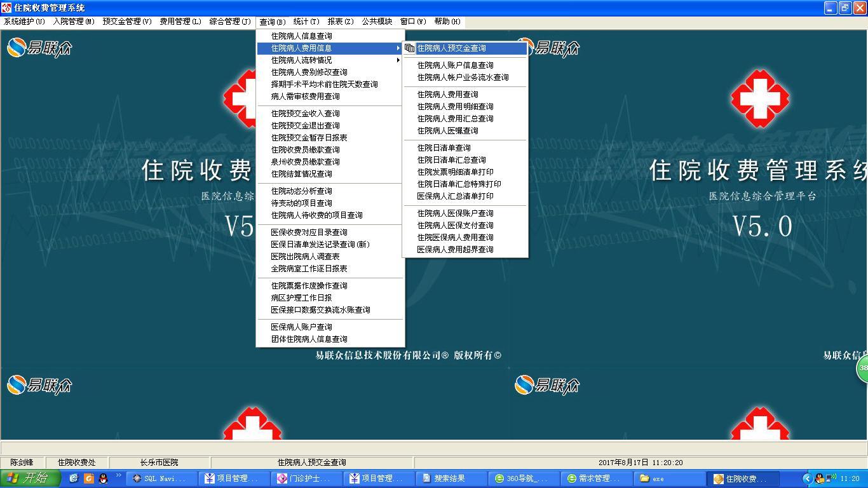This screenshot has height=488, width=868.
Task: Click the QQ icon in system tray
Action: point(820,478)
